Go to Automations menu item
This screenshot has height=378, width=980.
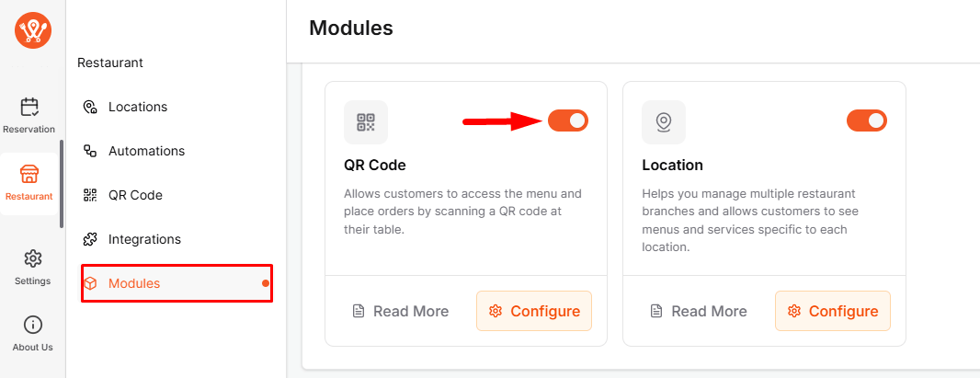coord(146,151)
